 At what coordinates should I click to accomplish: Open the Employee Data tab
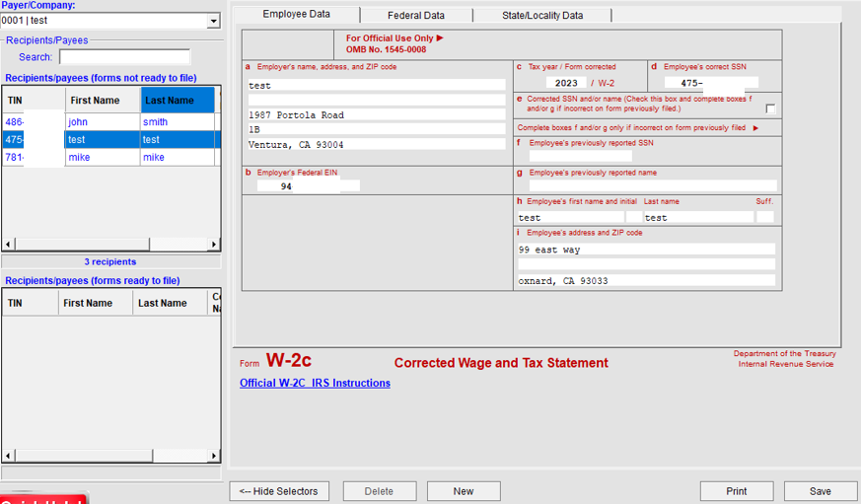(x=296, y=15)
